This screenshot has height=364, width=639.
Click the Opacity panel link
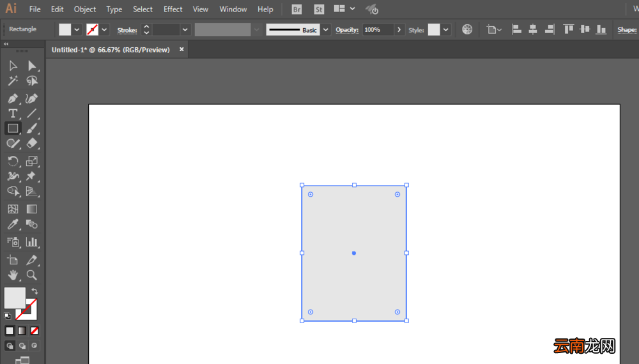347,30
